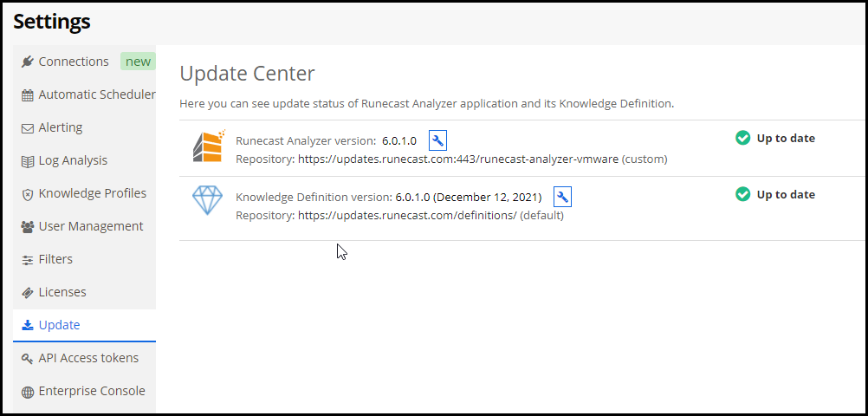Image resolution: width=868 pixels, height=416 pixels.
Task: Click the key icon for API Access tokens
Action: click(x=27, y=359)
